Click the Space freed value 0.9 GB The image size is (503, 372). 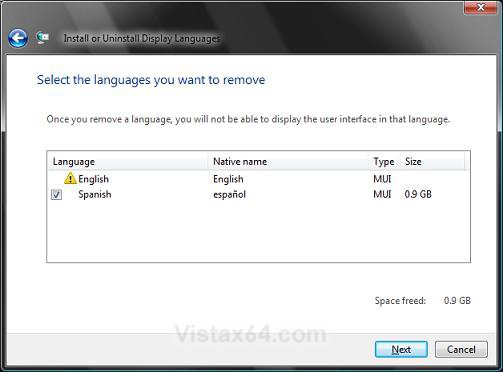click(x=457, y=301)
